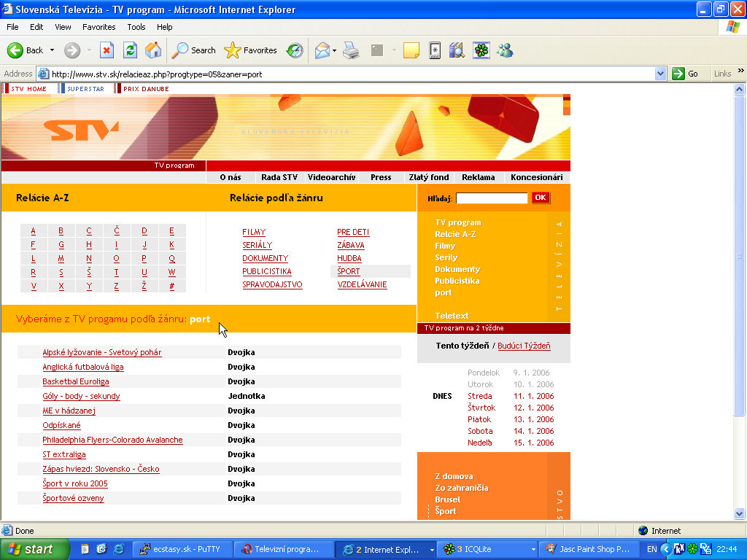The image size is (747, 560).
Task: Open the Help menu
Action: pyautogui.click(x=164, y=27)
